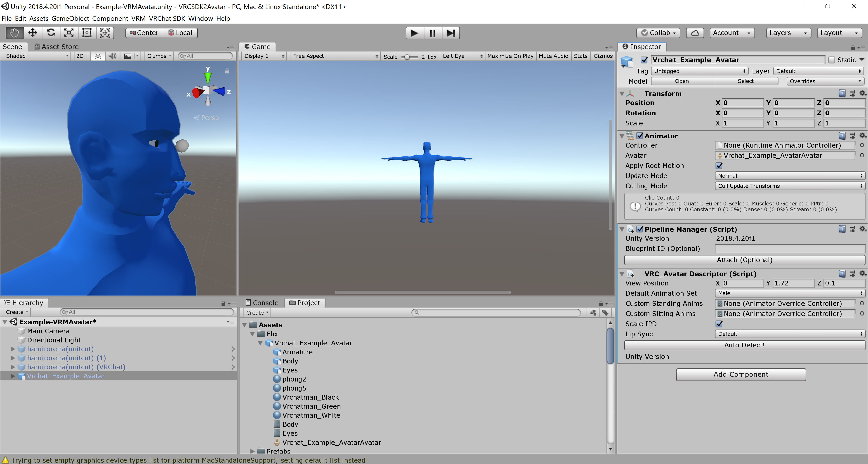
Task: Enable the Static checkbox in the Inspector
Action: point(831,60)
